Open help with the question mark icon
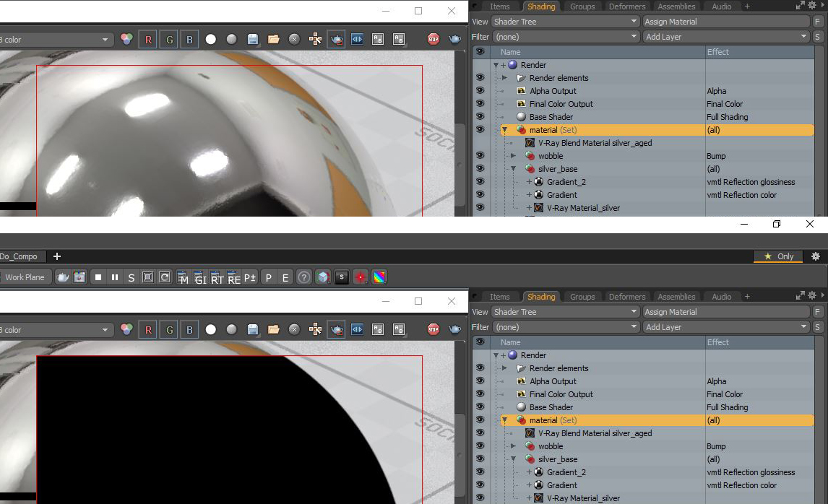The height and width of the screenshot is (504, 828). pyautogui.click(x=303, y=277)
